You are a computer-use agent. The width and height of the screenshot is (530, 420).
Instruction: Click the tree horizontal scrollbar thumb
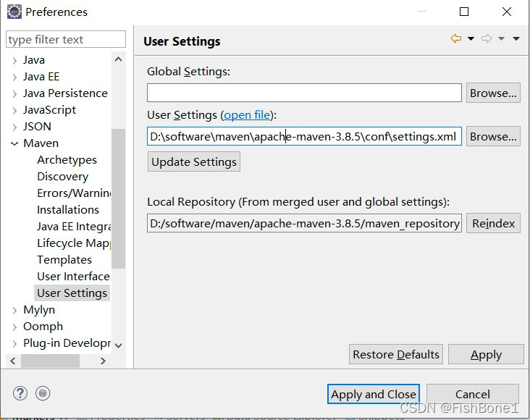coord(51,361)
